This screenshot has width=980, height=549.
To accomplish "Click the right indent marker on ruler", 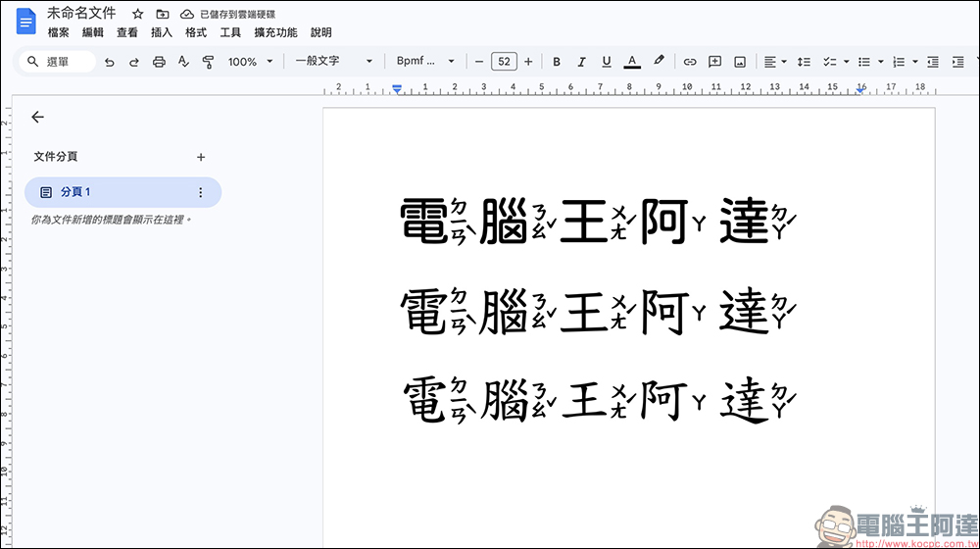I will [861, 90].
